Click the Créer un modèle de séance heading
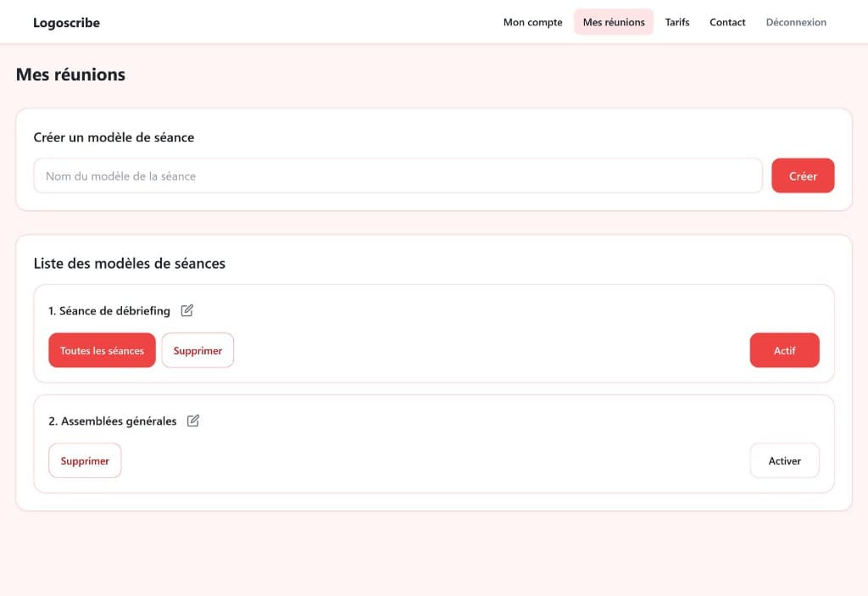This screenshot has width=868, height=596. tap(114, 136)
